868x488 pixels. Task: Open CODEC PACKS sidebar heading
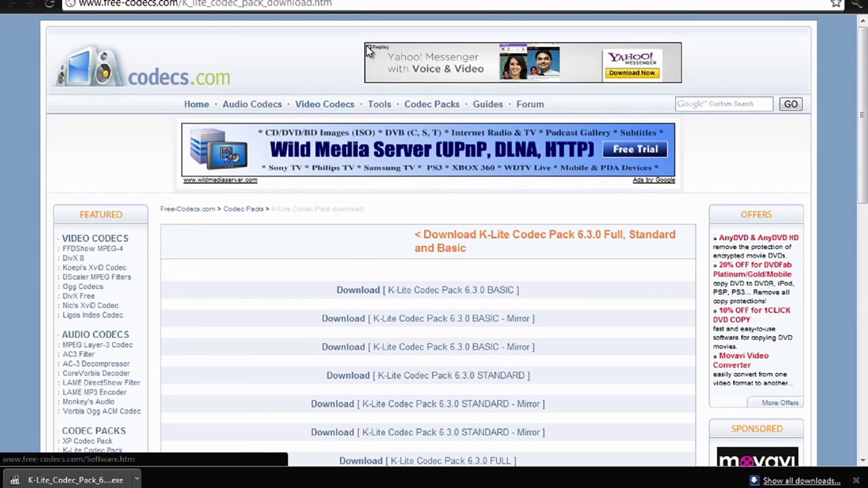point(94,431)
